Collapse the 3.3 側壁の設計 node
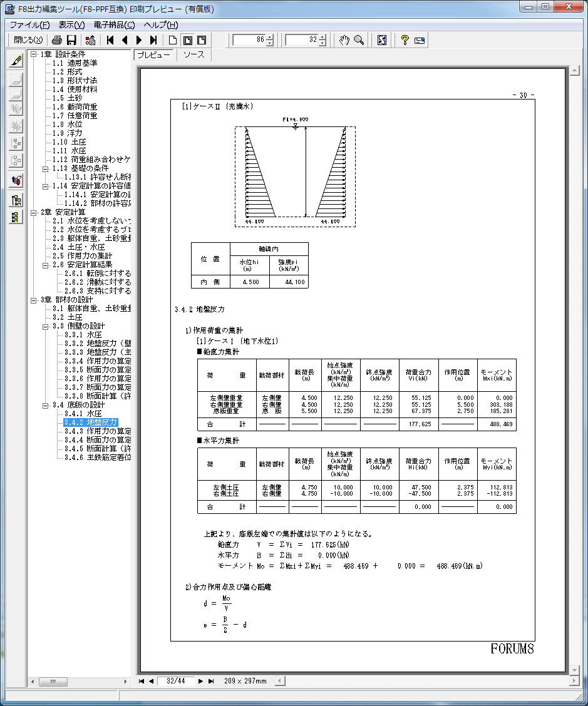This screenshot has width=588, height=706. point(46,326)
